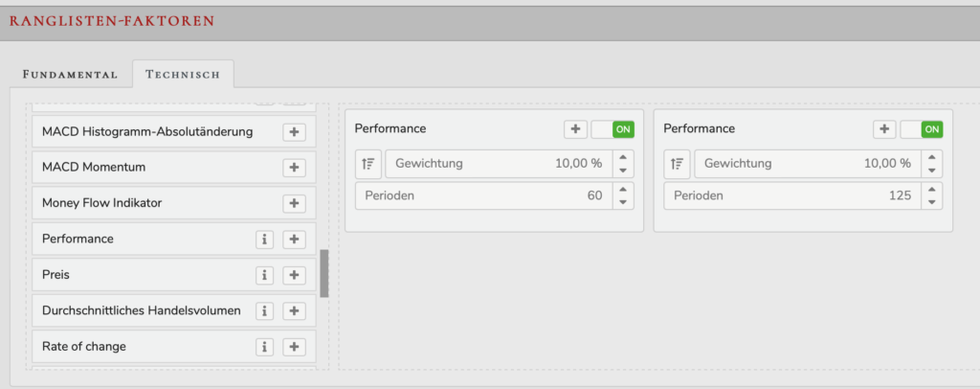Screen dimensions: 980x389
Task: Click the Perioden field showing 125
Action: click(x=792, y=195)
